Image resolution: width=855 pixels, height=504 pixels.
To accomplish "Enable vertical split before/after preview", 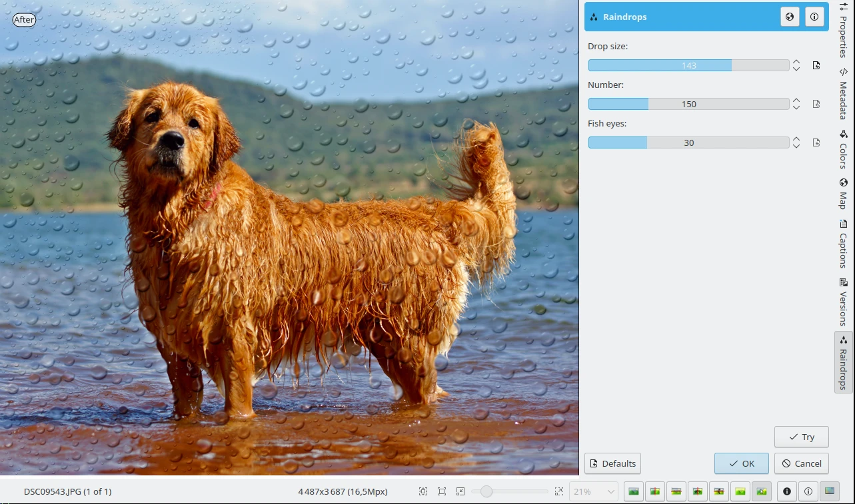I will pyautogui.click(x=655, y=491).
